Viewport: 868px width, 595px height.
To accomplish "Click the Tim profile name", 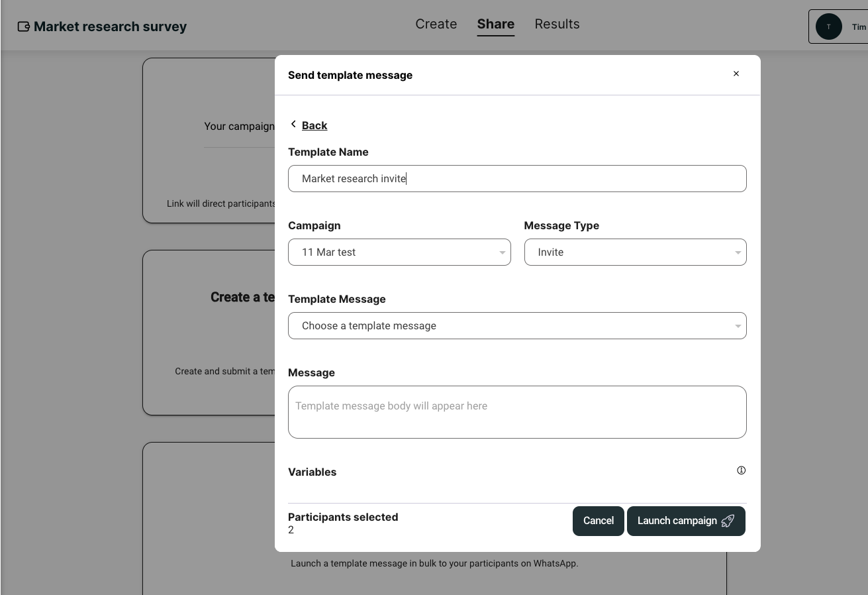I will pyautogui.click(x=859, y=27).
